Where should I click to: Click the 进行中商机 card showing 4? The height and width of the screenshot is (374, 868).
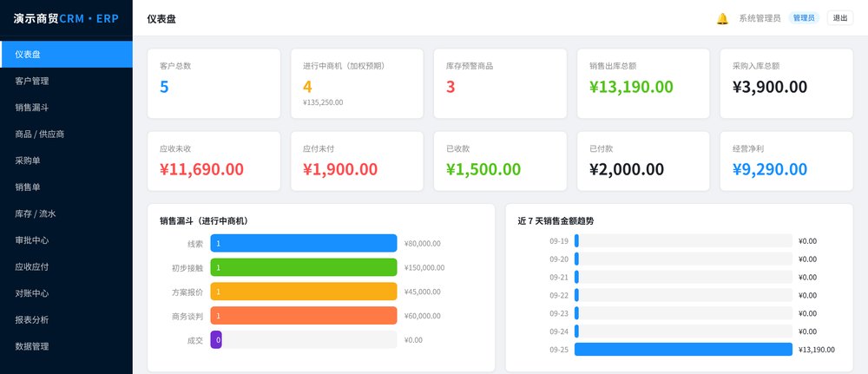click(x=357, y=83)
